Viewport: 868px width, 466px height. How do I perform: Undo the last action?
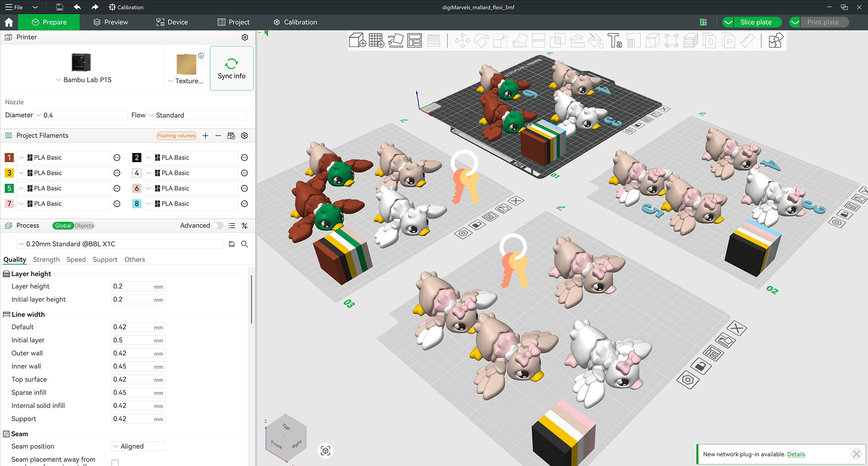(x=77, y=7)
